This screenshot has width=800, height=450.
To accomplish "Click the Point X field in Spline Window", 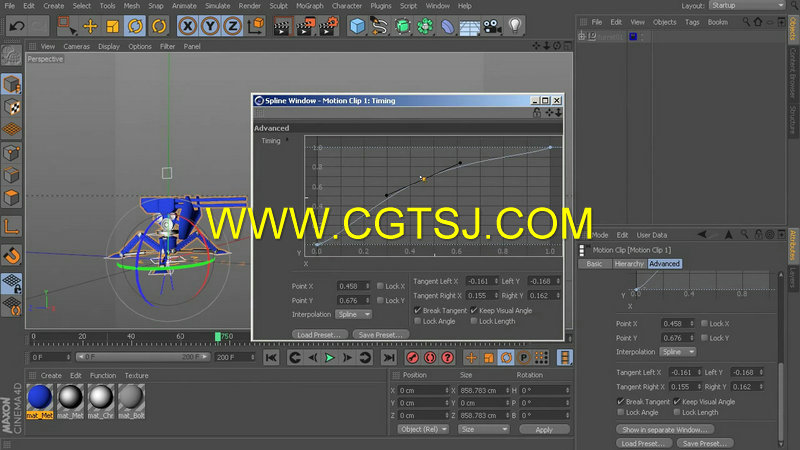I will click(x=353, y=286).
